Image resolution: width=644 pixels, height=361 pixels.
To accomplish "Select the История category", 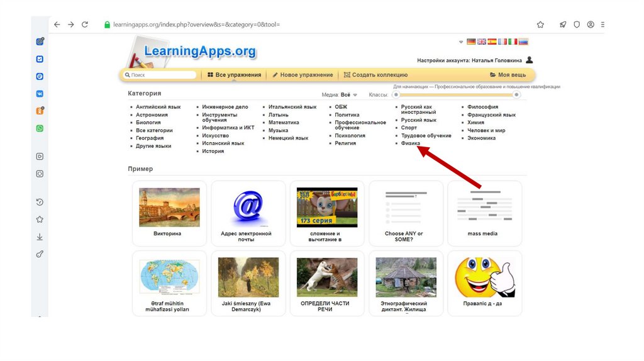I will pyautogui.click(x=213, y=151).
